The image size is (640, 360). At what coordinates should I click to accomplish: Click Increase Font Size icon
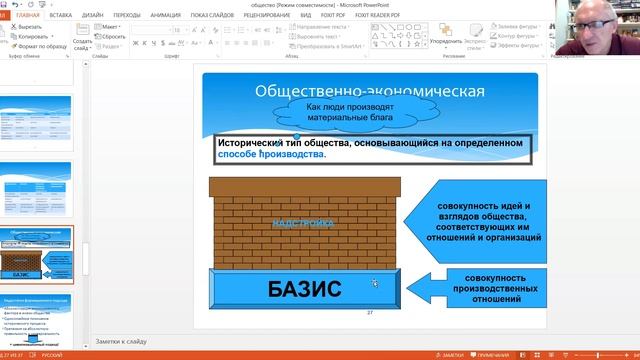pyautogui.click(x=195, y=30)
